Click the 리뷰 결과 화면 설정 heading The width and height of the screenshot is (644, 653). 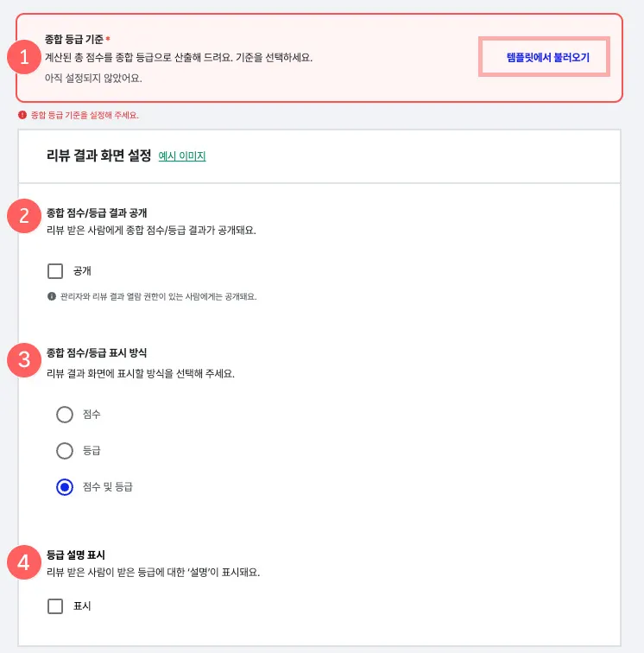point(98,155)
